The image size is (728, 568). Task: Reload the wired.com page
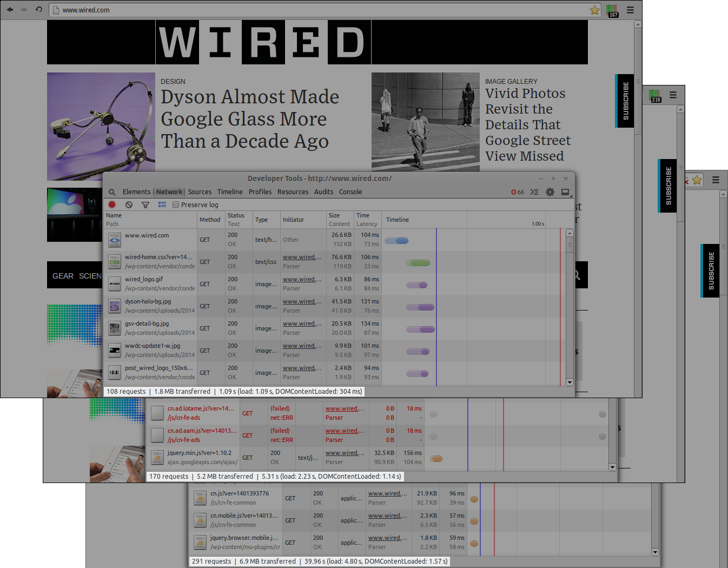point(39,10)
